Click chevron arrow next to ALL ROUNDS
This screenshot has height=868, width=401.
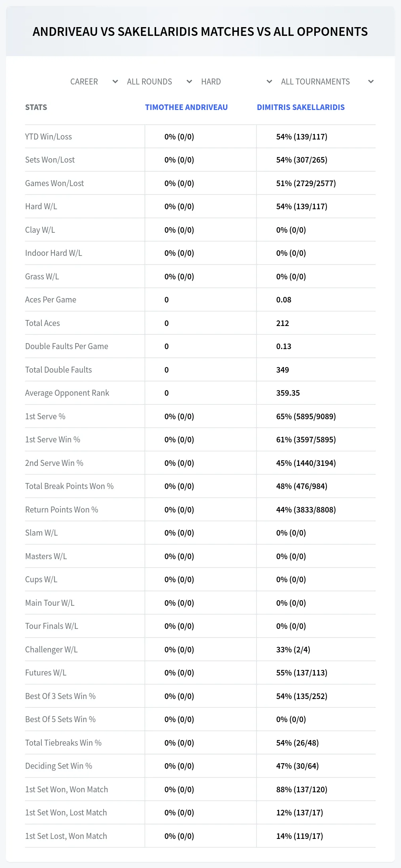tap(189, 82)
